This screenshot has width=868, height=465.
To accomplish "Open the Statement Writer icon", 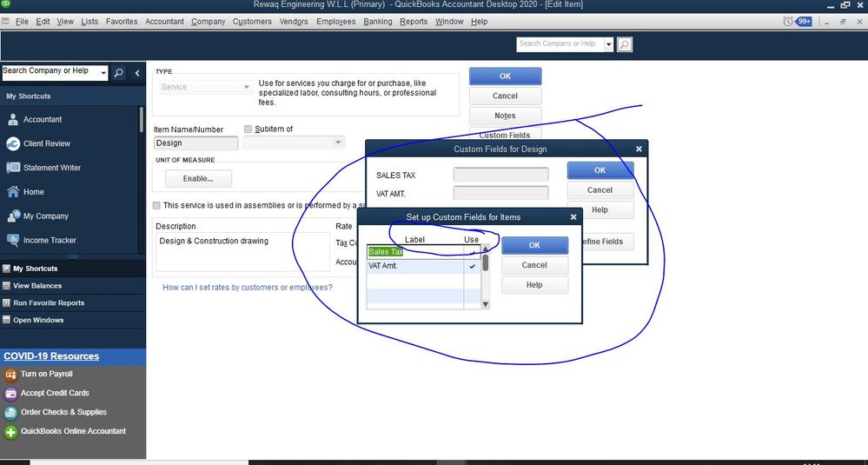I will [13, 167].
